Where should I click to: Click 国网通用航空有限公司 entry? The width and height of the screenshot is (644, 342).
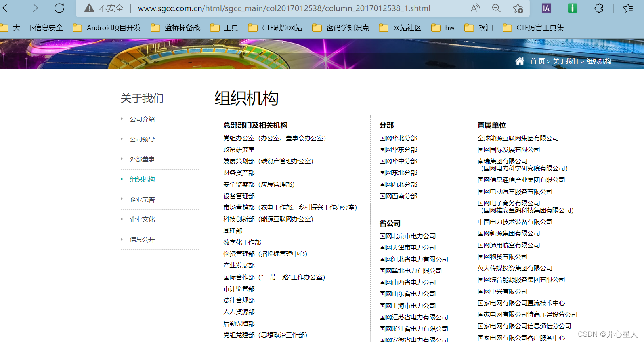tap(508, 245)
